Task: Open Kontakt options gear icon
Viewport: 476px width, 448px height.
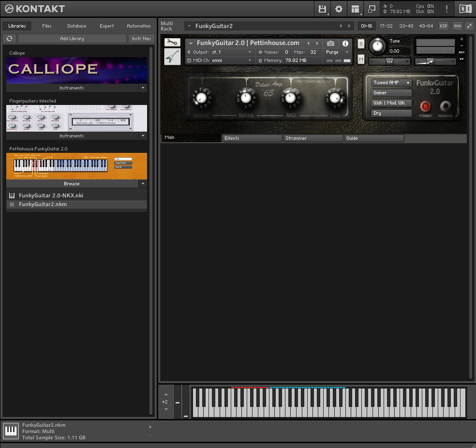Action: click(x=339, y=9)
